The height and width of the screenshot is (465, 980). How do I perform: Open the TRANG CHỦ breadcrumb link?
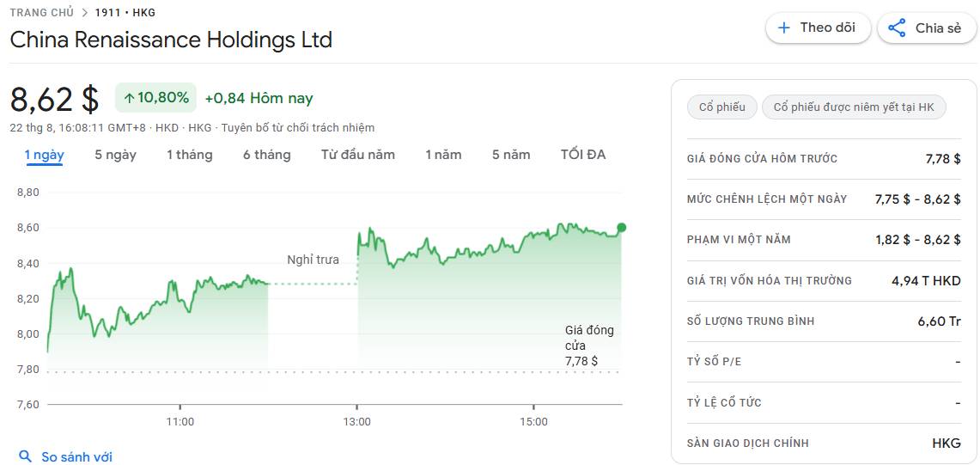pos(42,12)
